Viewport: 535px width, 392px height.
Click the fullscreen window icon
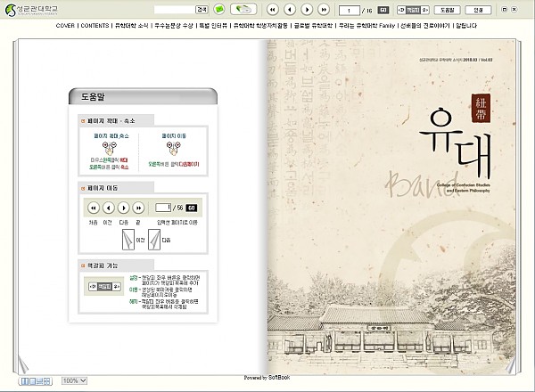[x=505, y=10]
